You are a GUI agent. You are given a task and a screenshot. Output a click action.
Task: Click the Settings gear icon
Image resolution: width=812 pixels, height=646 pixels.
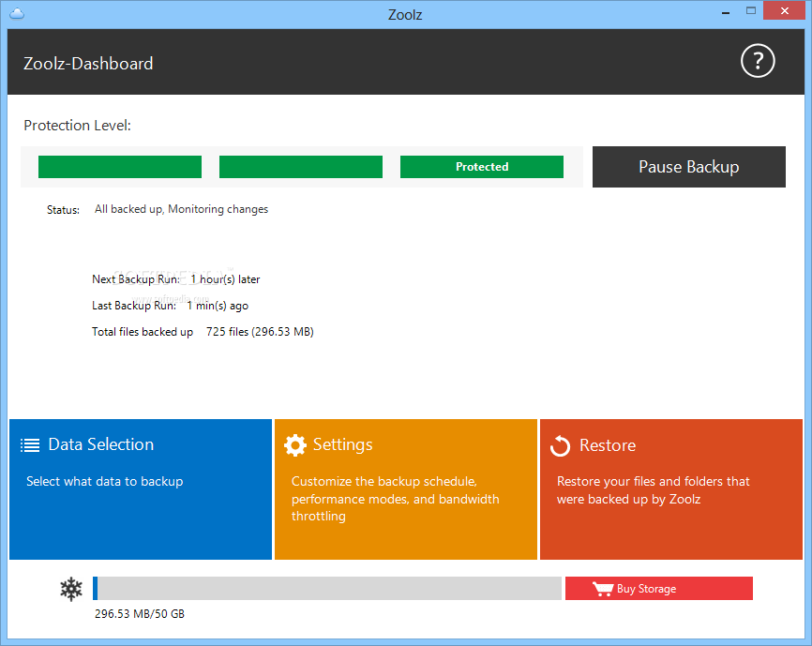pyautogui.click(x=295, y=445)
